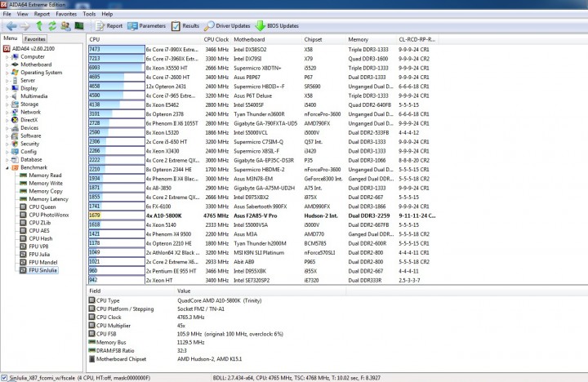
Task: Expand the Server tree node
Action: 7,81
